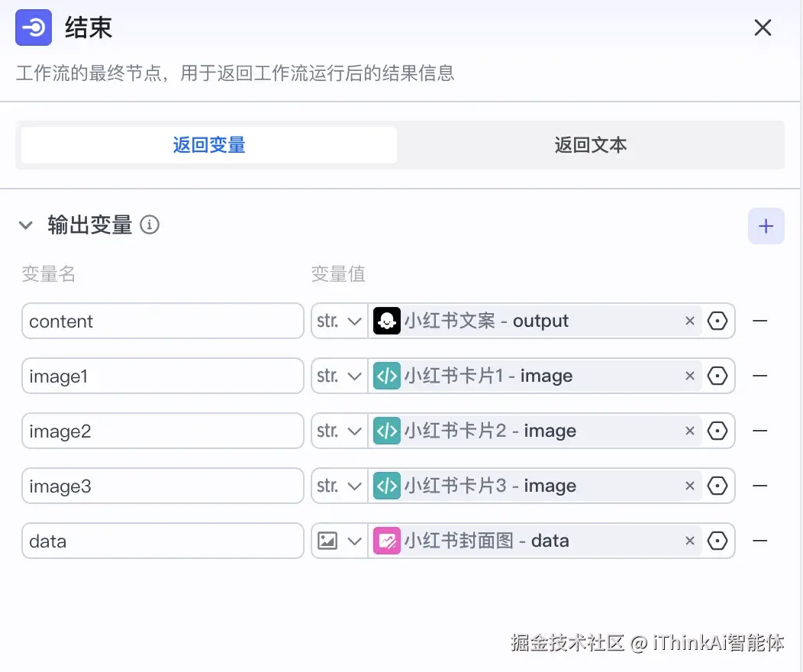
Task: Open the info tooltip next to 输出变量
Action: pyautogui.click(x=150, y=225)
